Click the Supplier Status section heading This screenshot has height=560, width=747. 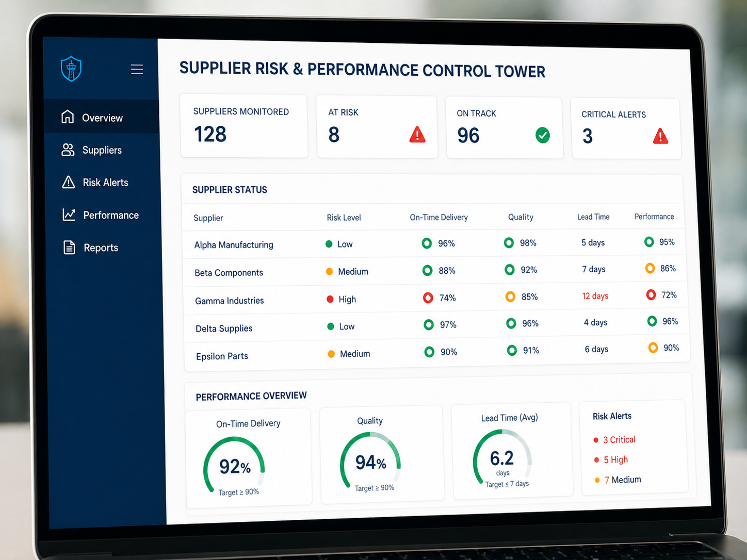(x=230, y=190)
